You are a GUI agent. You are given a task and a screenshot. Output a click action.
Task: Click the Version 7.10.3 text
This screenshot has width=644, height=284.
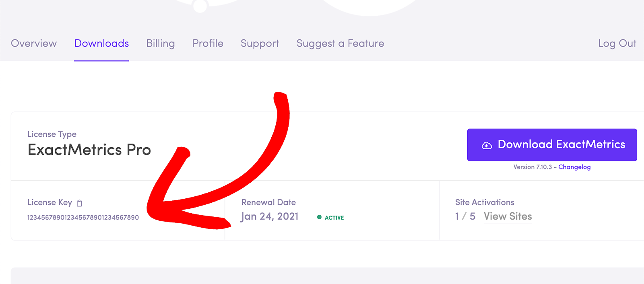[532, 167]
